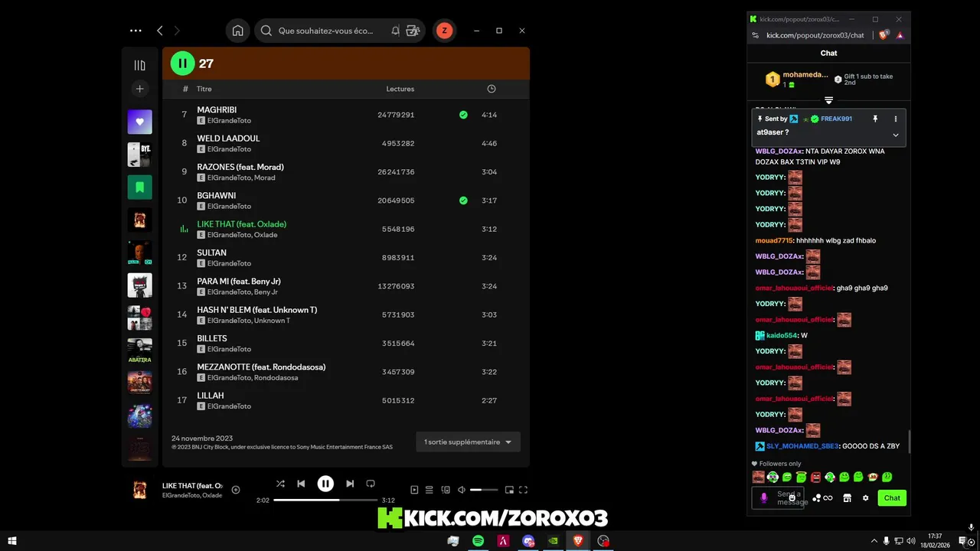Play the track SULTAN

pos(211,253)
